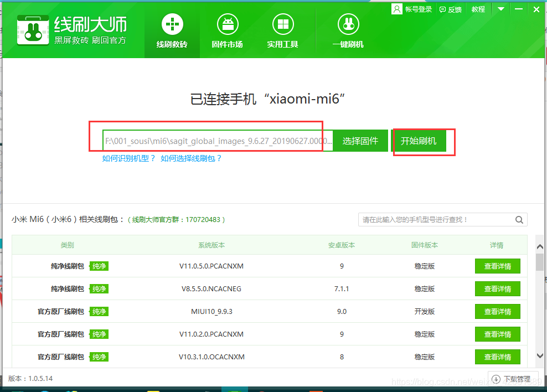Minimize the 线刷大师 window
The width and height of the screenshot is (547, 392).
(519, 9)
